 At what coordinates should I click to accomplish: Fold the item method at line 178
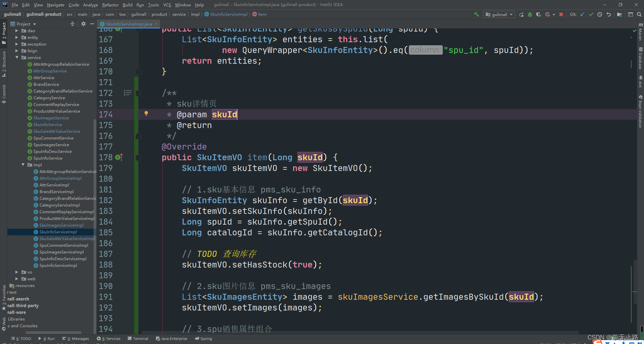pyautogui.click(x=138, y=157)
